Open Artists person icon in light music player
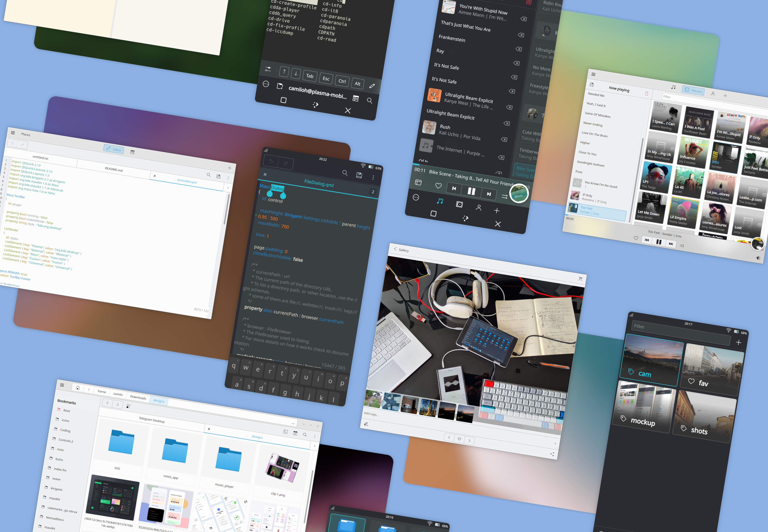The width and height of the screenshot is (768, 532). coord(712,94)
